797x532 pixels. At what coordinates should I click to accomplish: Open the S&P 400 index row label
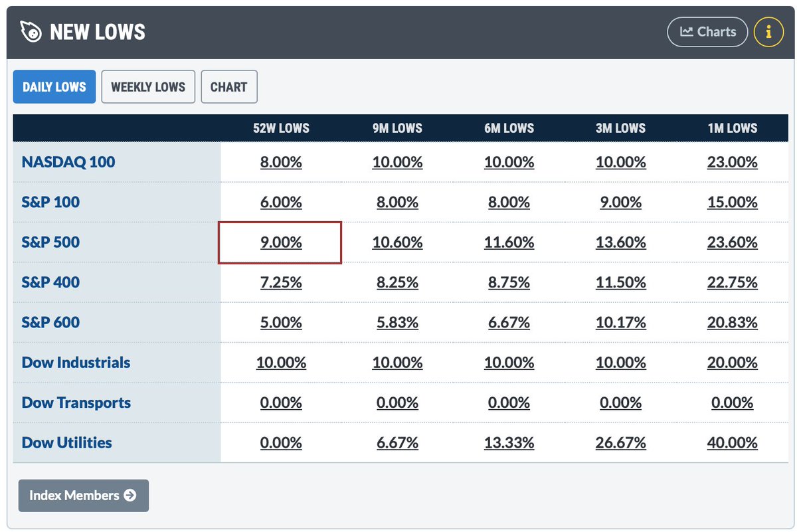pos(50,282)
